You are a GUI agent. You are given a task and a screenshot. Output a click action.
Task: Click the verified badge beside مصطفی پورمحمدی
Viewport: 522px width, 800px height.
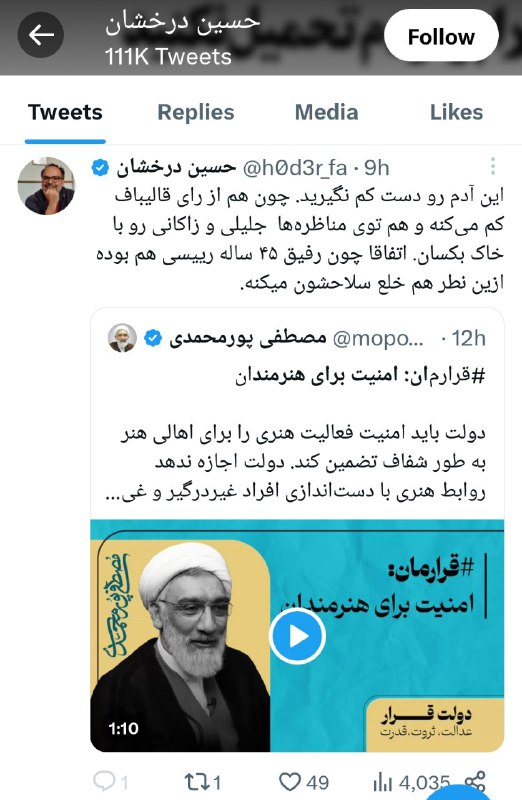click(x=153, y=338)
